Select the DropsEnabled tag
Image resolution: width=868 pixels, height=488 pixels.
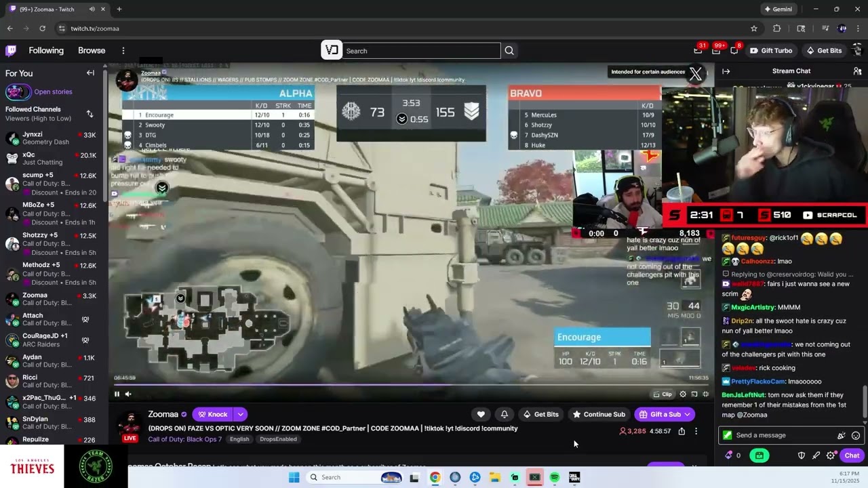(x=278, y=439)
